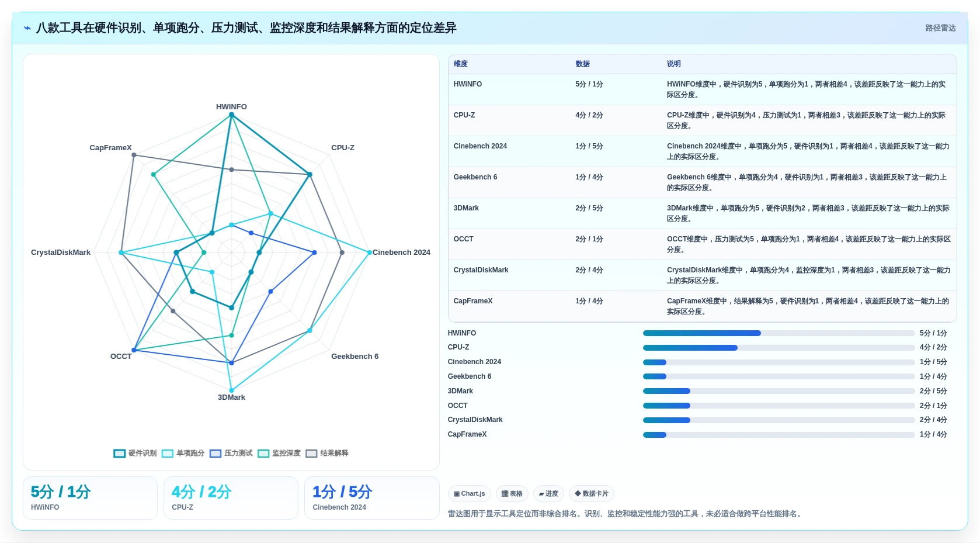
Task: Click the CPU-Z progress bar
Action: [779, 348]
